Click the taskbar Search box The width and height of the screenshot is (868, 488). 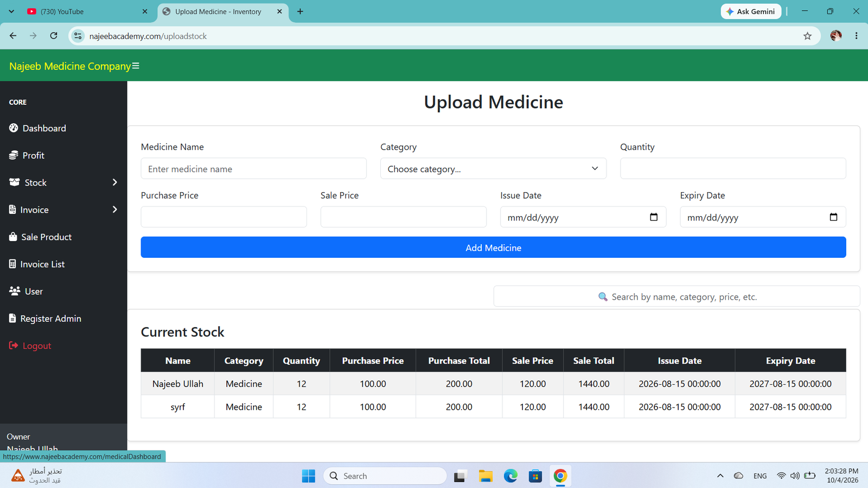tap(385, 476)
